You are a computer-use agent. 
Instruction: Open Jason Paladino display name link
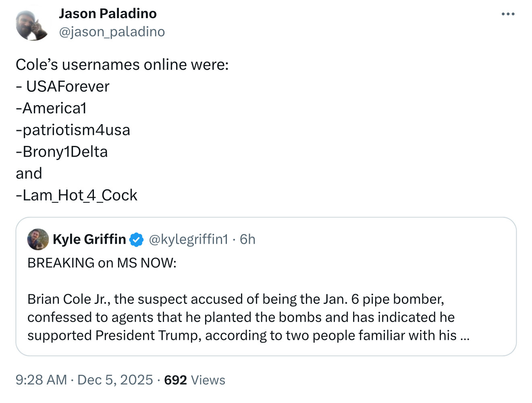click(x=108, y=14)
